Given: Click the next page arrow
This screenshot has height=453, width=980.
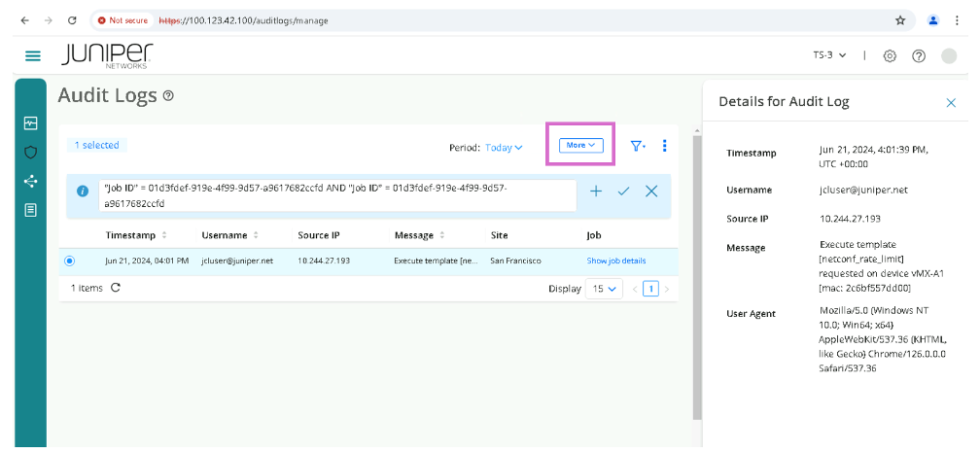Looking at the screenshot, I should coord(667,289).
